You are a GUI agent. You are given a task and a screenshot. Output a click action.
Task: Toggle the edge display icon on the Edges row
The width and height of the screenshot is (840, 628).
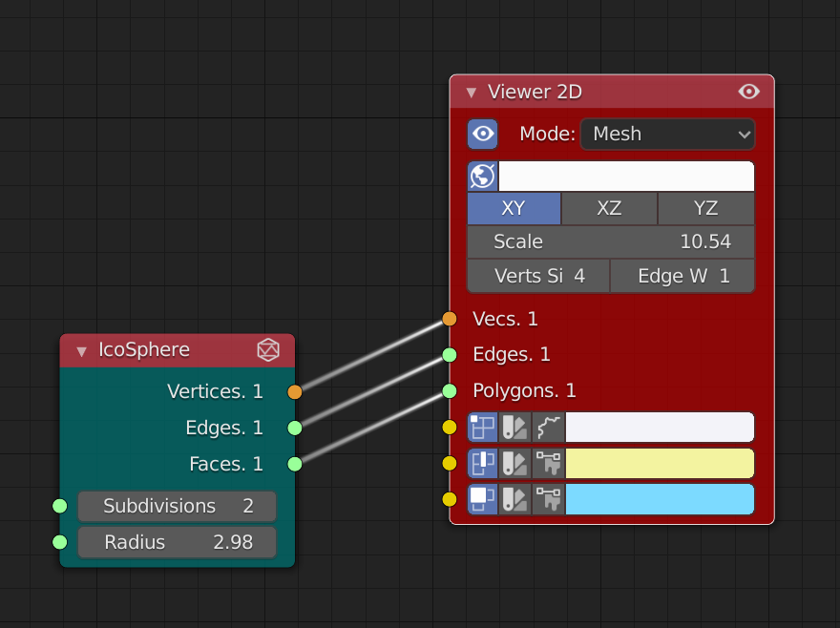482,464
